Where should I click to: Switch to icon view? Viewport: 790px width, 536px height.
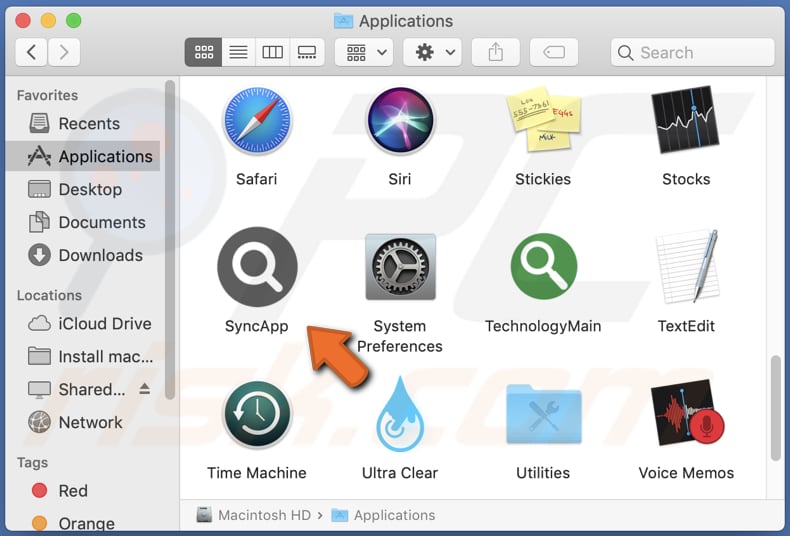tap(204, 52)
